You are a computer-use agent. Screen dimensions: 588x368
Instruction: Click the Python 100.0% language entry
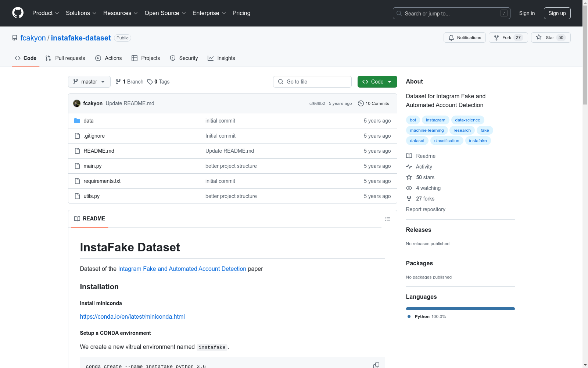tap(427, 316)
